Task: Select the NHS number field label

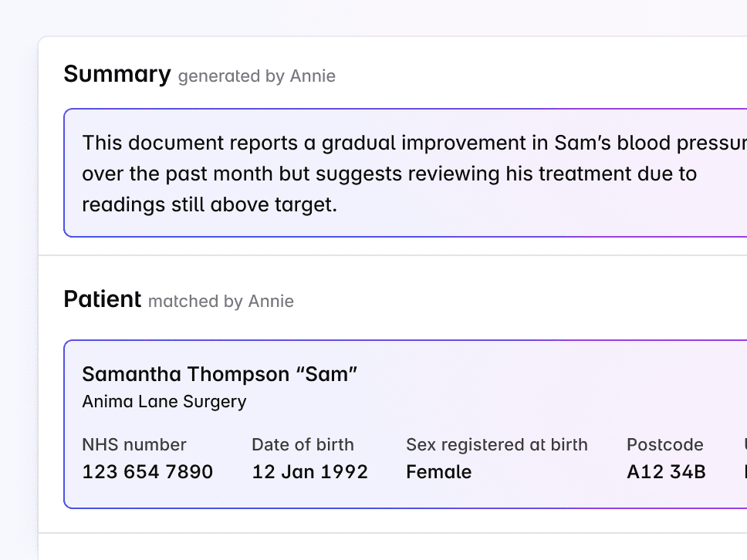Action: click(134, 444)
